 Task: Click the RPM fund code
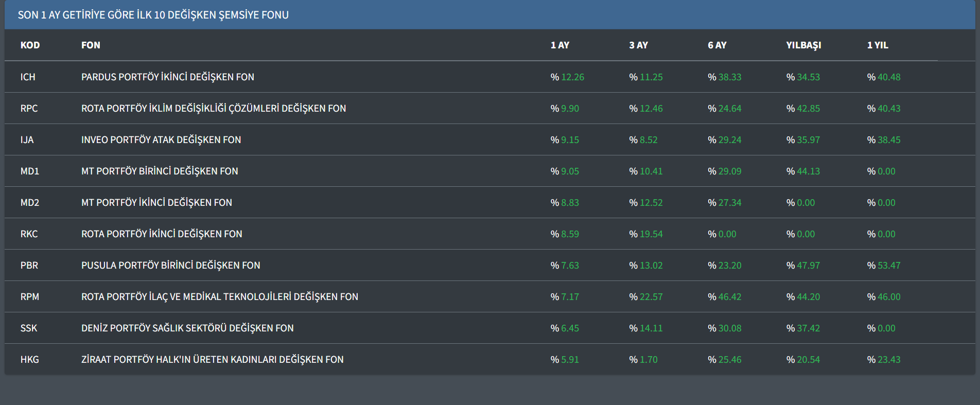(30, 297)
